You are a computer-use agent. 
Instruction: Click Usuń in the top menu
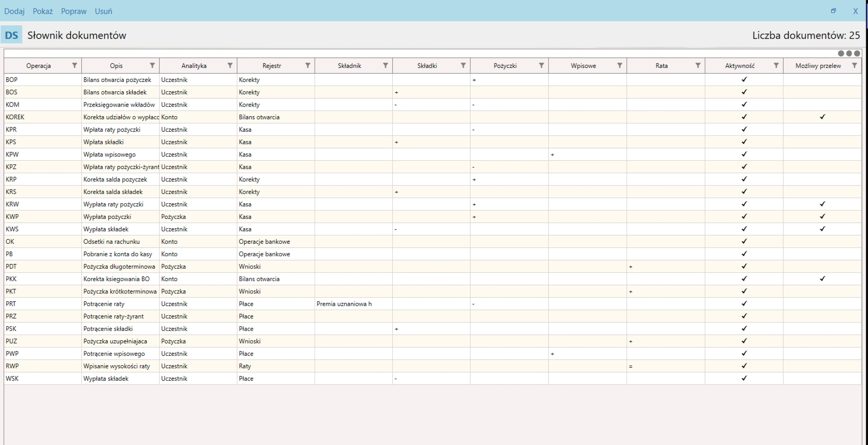point(103,11)
